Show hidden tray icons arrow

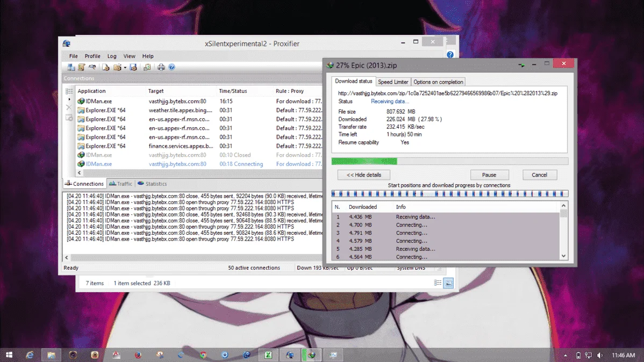(x=566, y=355)
